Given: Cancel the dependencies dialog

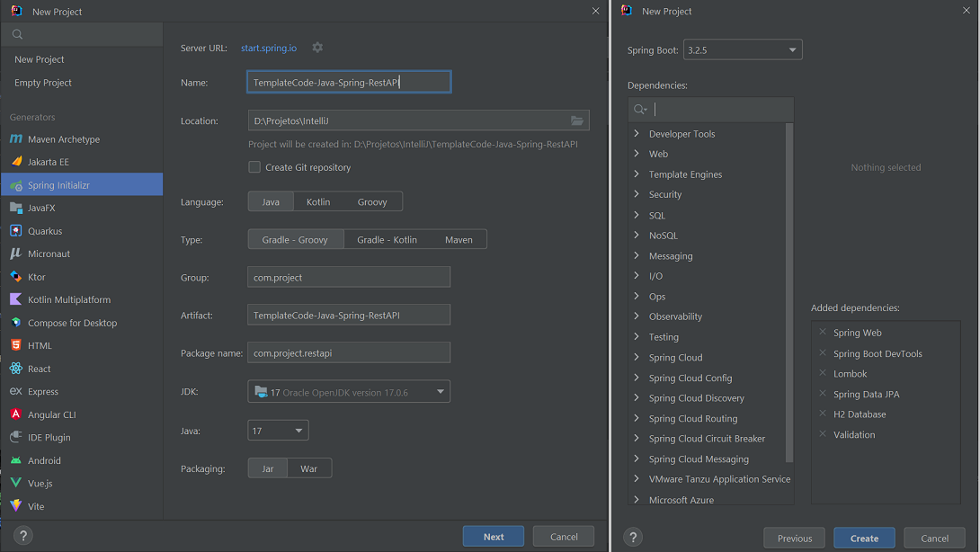Looking at the screenshot, I should pos(934,538).
